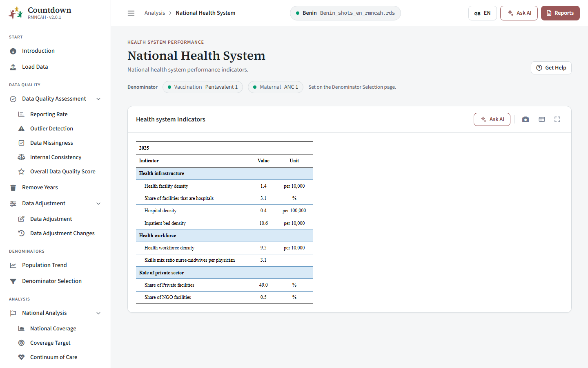
Task: Click Ask AI in the top bar
Action: [x=519, y=13]
